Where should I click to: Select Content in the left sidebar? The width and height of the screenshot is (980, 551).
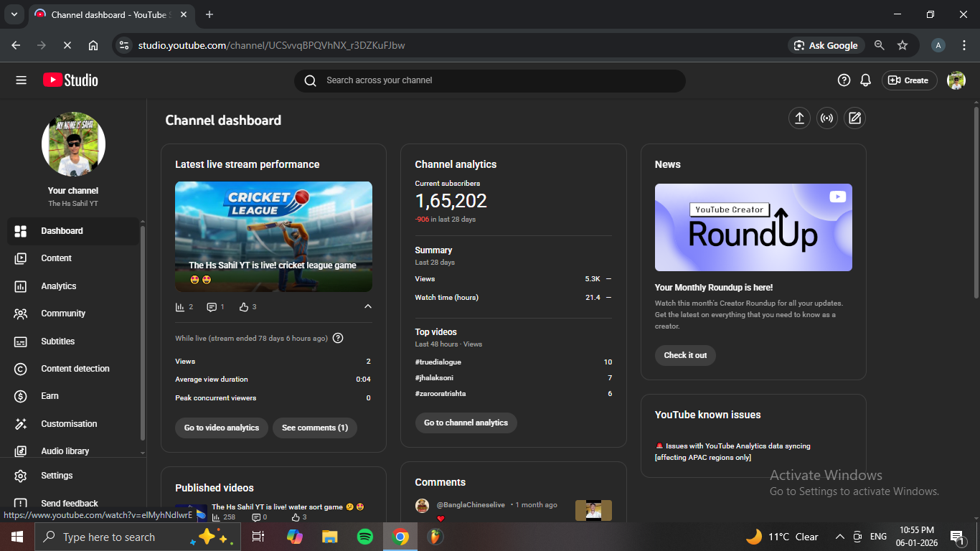[x=56, y=258]
